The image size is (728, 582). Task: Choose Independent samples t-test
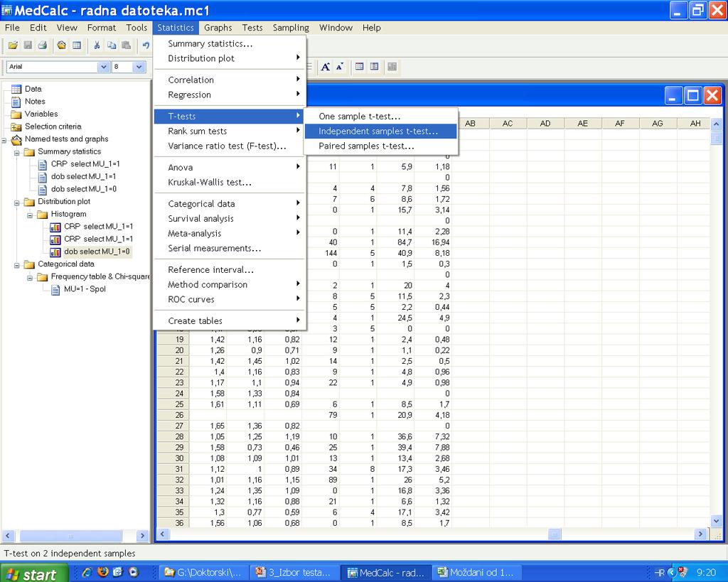pyautogui.click(x=380, y=131)
